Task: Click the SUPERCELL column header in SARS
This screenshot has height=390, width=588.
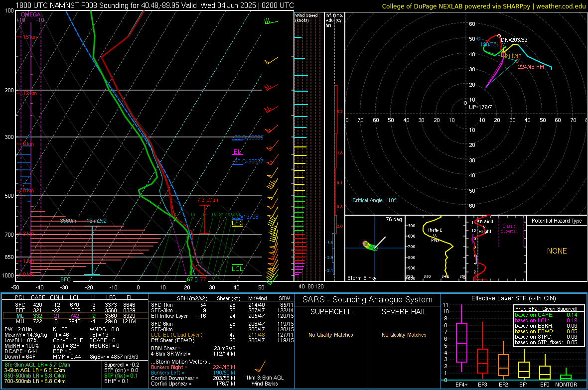Action: pos(331,312)
